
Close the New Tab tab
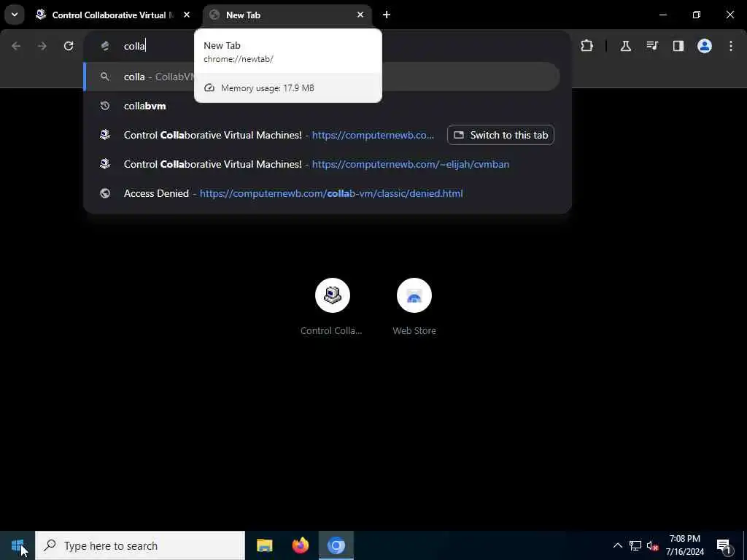click(360, 15)
